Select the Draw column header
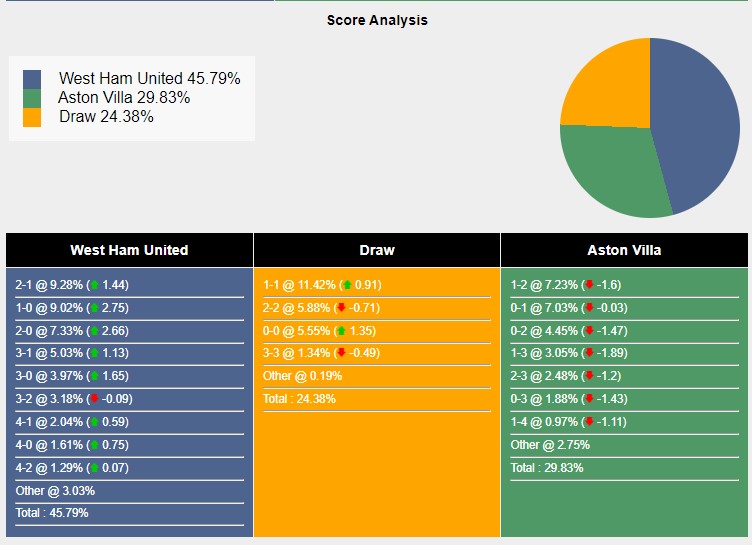 pyautogui.click(x=377, y=250)
